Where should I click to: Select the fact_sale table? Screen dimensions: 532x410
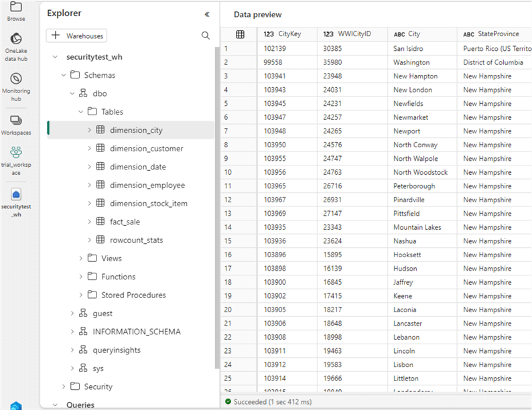click(125, 222)
